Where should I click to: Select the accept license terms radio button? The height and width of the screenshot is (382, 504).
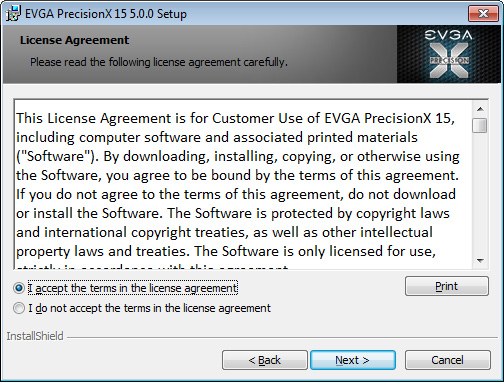(x=19, y=288)
